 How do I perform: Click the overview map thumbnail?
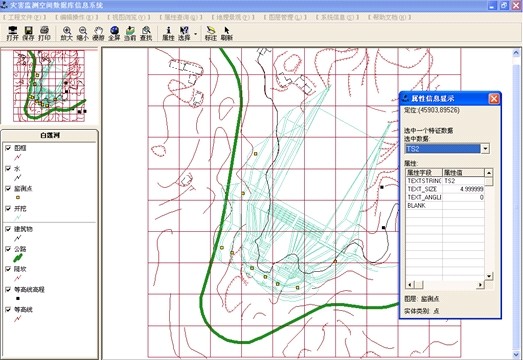coord(49,86)
